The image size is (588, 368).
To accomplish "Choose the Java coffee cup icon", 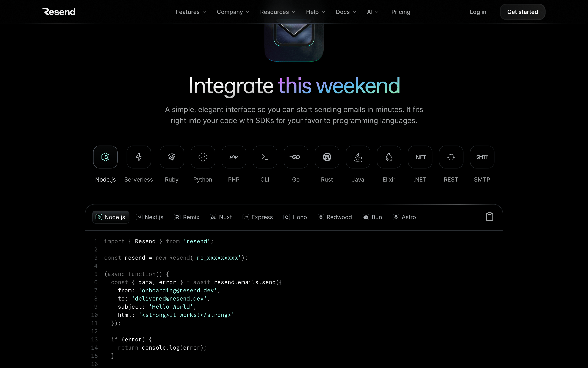I will point(358,157).
